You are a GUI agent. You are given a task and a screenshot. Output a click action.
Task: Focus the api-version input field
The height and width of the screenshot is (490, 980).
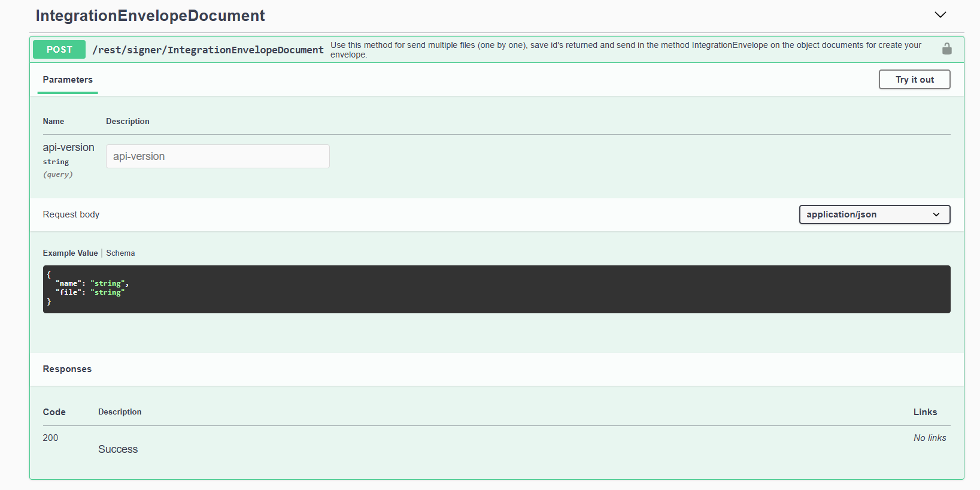point(217,156)
